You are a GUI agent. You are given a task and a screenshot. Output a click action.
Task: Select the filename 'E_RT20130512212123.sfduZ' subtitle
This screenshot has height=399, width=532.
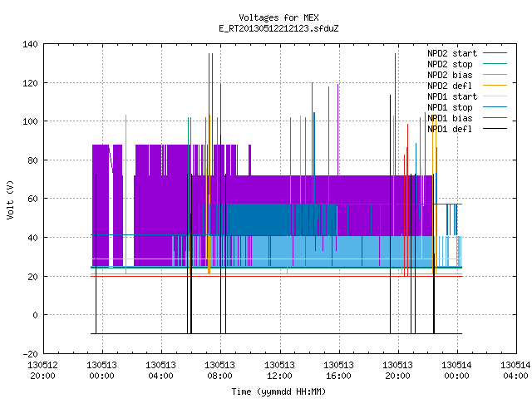coord(279,28)
